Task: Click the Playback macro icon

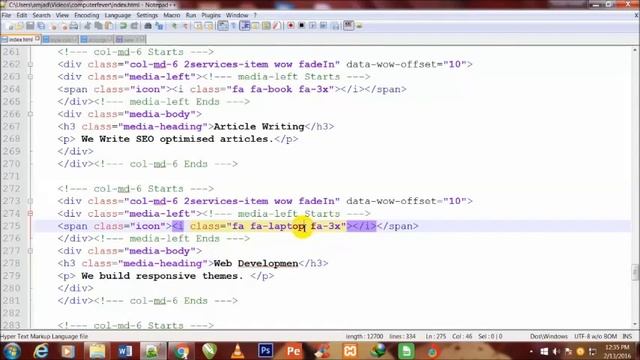Action: tap(312, 26)
